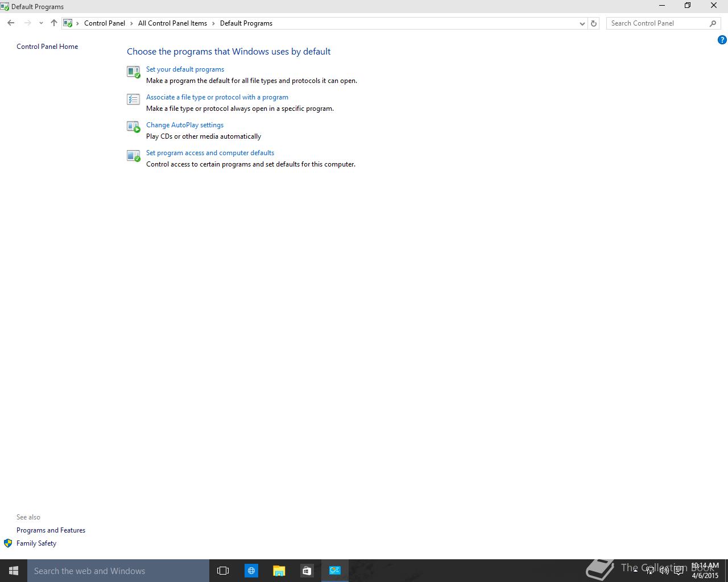Click the Control Panel taskbar icon
Viewport: 728px width, 582px height.
(334, 571)
